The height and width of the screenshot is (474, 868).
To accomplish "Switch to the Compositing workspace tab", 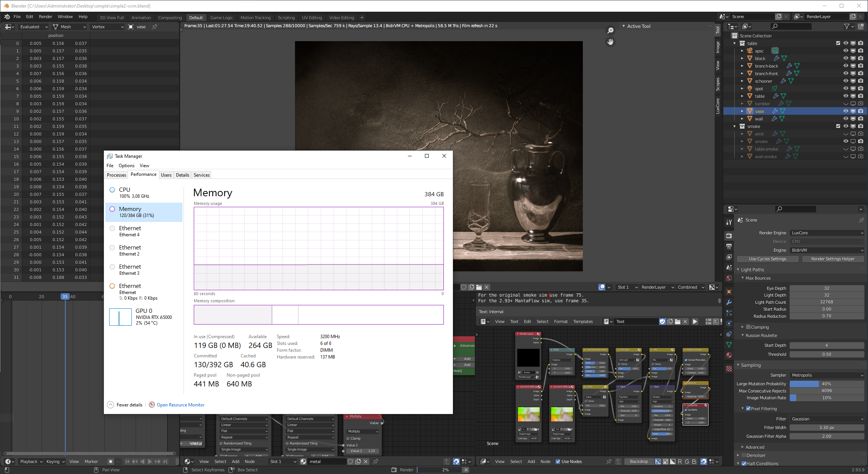I will 170,18.
